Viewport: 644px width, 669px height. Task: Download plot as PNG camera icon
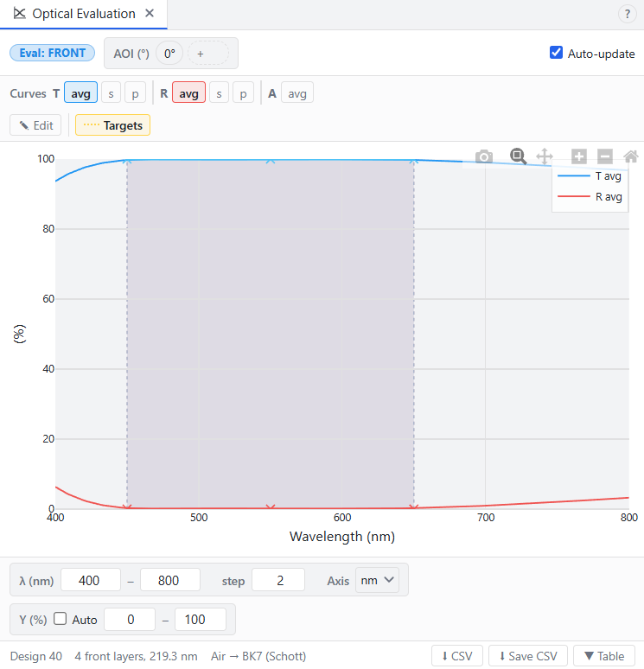coord(484,156)
